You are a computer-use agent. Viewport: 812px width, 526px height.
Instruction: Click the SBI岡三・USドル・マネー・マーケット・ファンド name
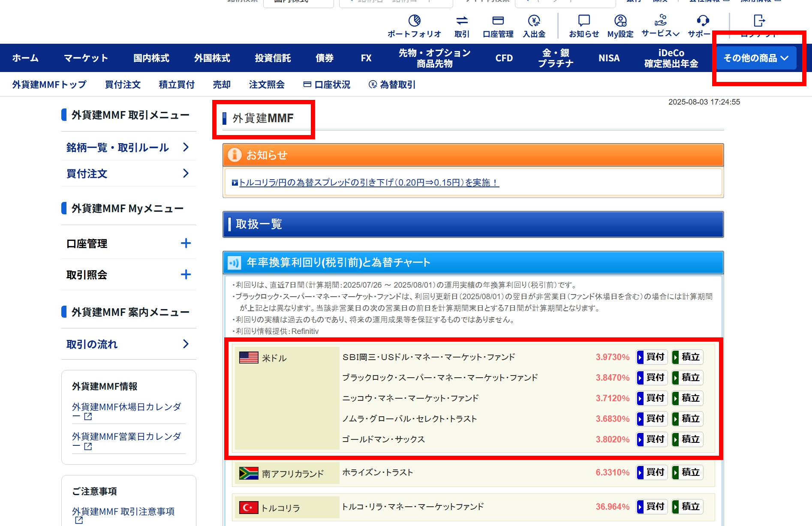429,357
